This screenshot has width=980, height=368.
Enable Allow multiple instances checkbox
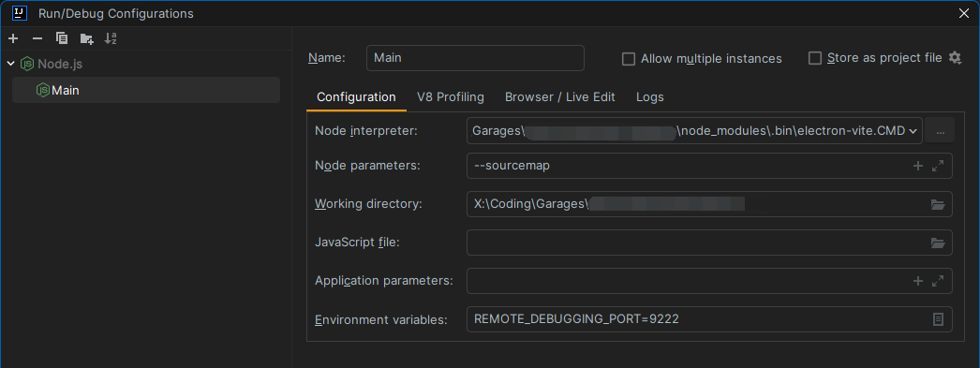628,59
